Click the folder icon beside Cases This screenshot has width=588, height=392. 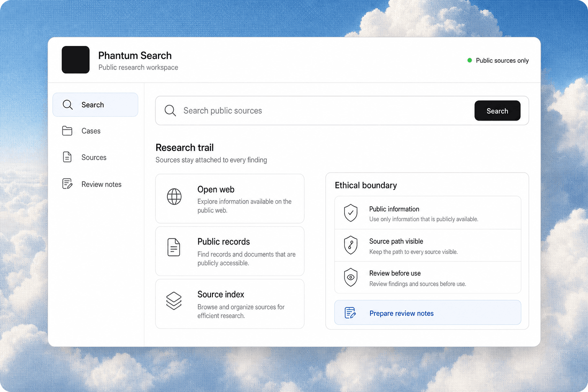(x=67, y=131)
